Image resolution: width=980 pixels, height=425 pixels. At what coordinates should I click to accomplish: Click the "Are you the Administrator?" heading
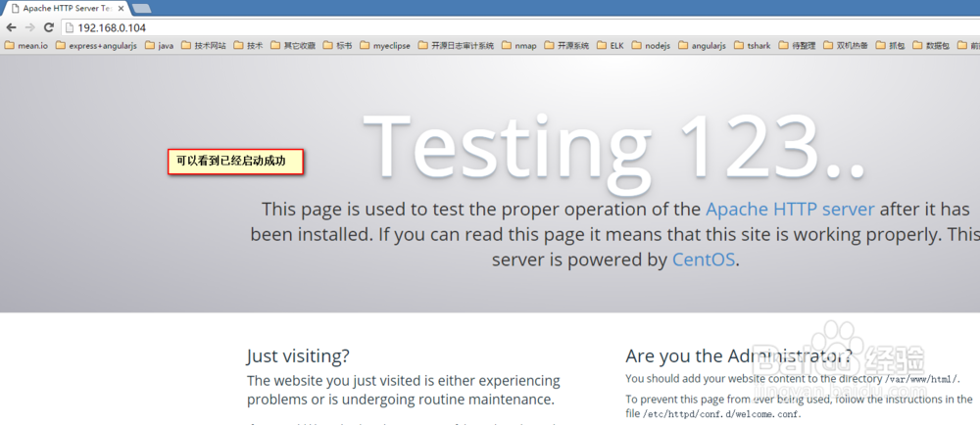coord(739,355)
